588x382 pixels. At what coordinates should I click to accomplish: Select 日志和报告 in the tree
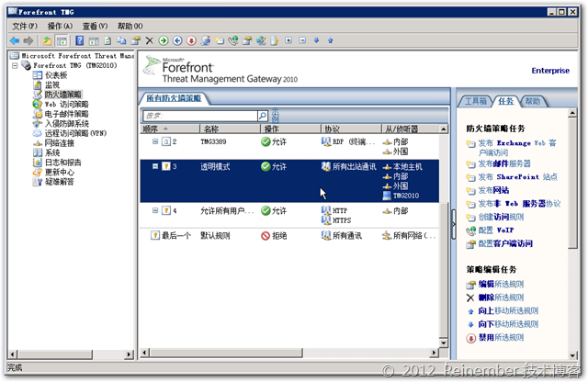pyautogui.click(x=62, y=163)
